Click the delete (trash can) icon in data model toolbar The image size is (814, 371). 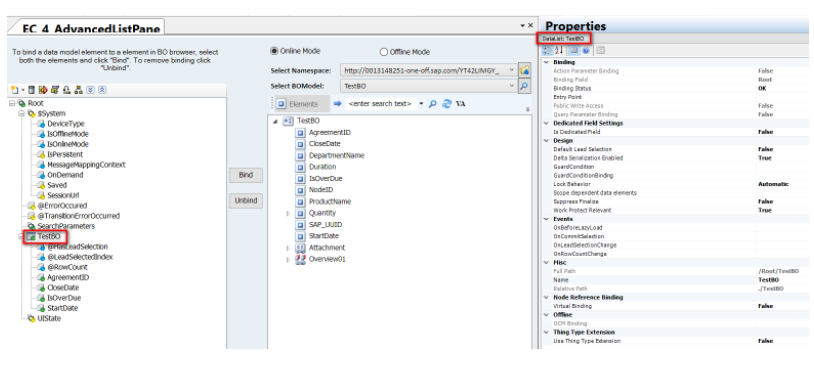pyautogui.click(x=32, y=90)
